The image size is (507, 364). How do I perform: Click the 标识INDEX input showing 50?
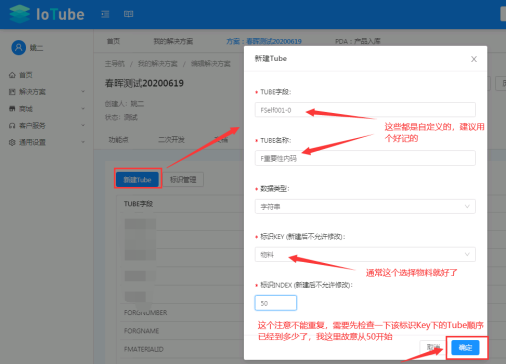point(276,303)
